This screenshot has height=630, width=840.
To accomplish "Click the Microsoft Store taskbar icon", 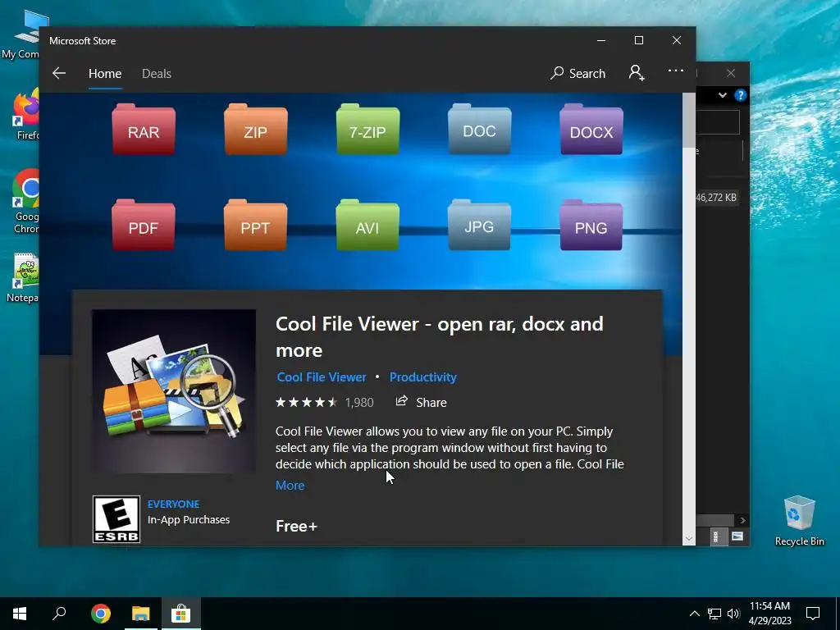I will [x=181, y=614].
